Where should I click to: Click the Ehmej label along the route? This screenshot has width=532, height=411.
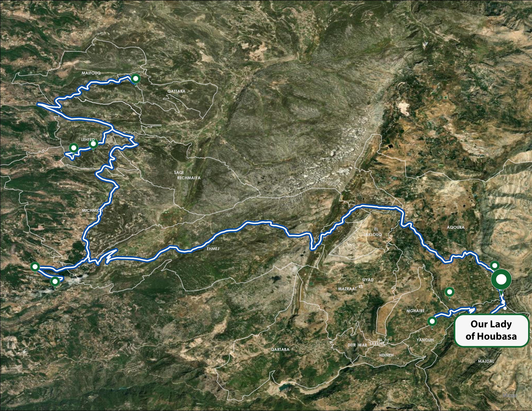(213, 249)
